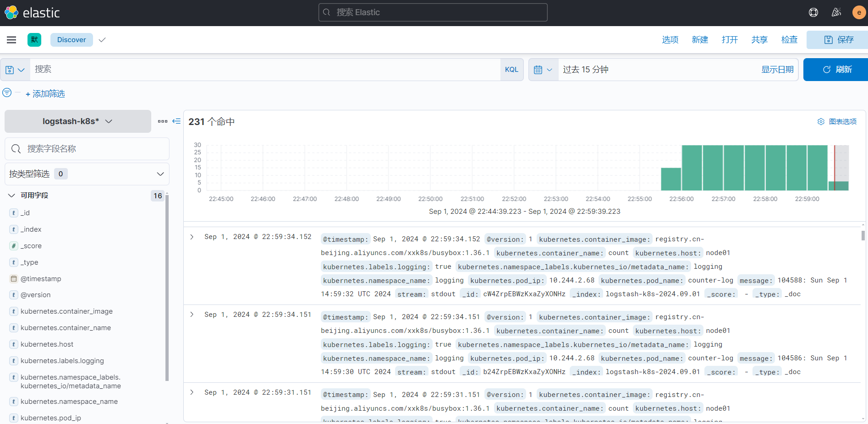868x424 pixels.
Task: Click the field name search box
Action: (x=87, y=149)
